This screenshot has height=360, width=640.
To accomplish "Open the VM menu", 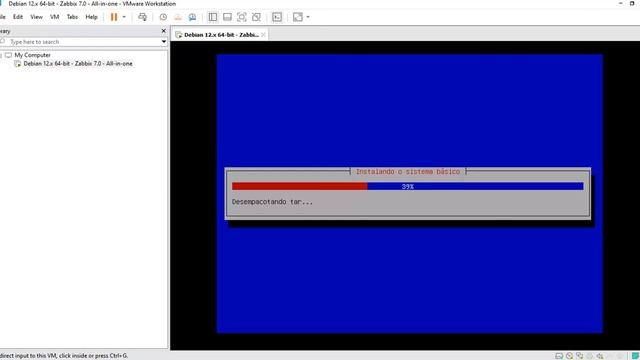I will (54, 17).
